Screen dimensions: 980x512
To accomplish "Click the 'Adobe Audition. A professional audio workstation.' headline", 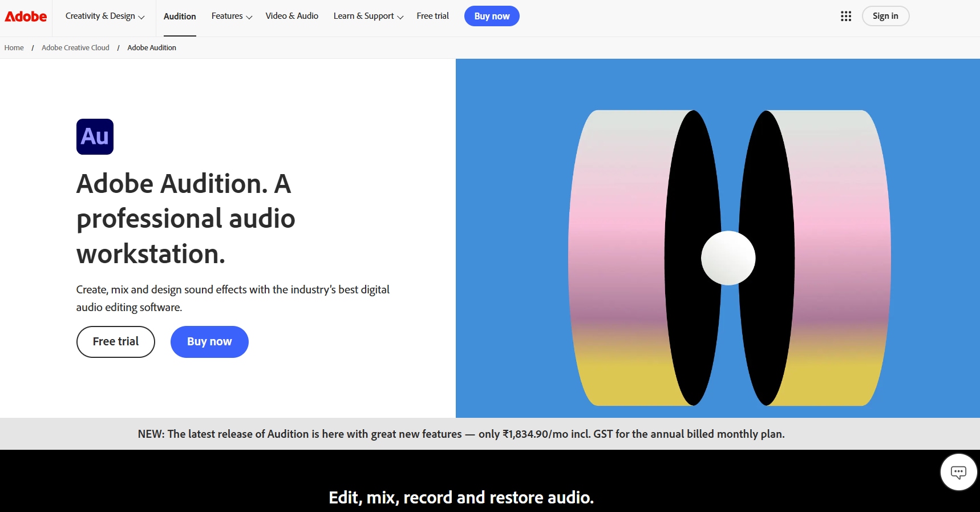I will click(x=186, y=219).
